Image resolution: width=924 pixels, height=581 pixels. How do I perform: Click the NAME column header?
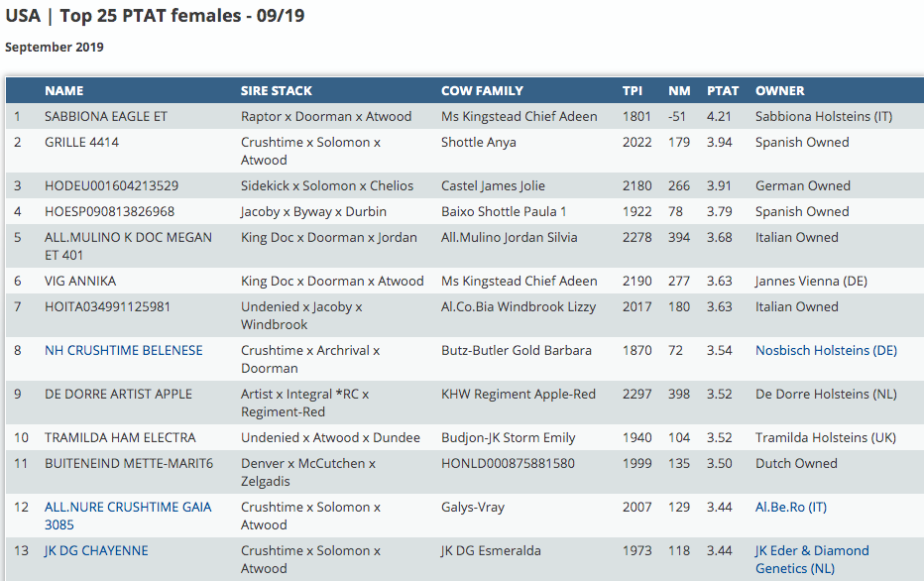[64, 90]
